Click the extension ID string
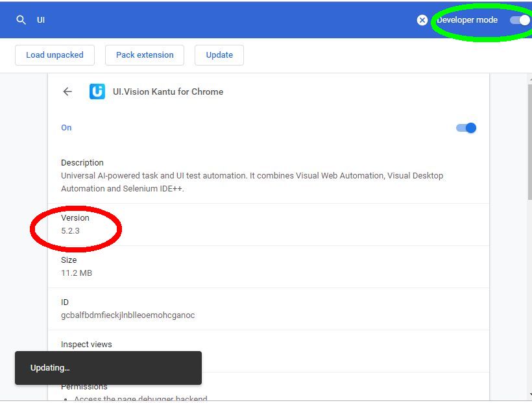 (128, 315)
